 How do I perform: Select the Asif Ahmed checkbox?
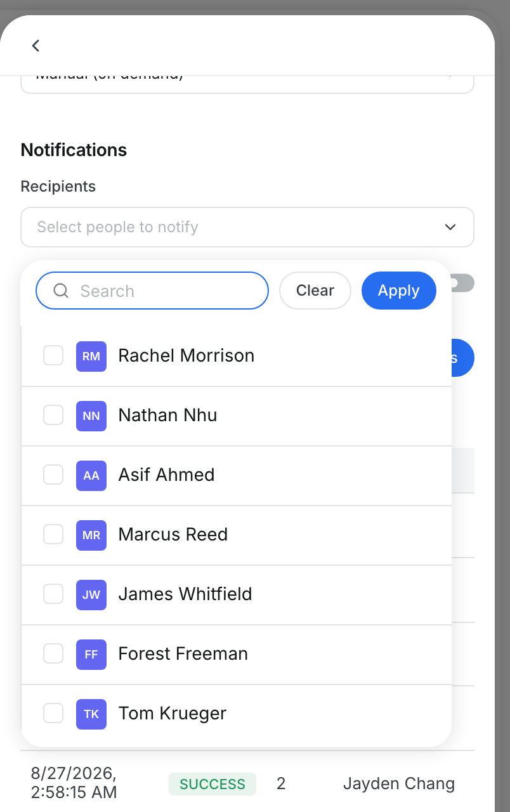point(53,475)
